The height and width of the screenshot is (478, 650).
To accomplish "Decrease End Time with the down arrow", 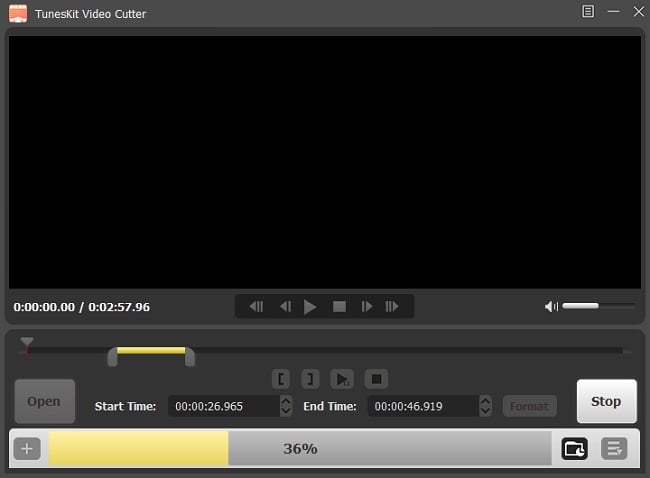I will tap(485, 411).
